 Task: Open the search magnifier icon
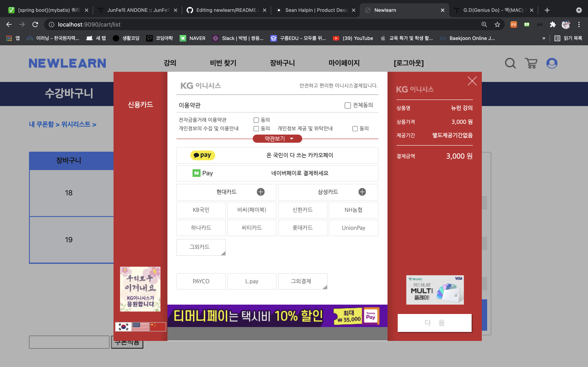point(510,63)
